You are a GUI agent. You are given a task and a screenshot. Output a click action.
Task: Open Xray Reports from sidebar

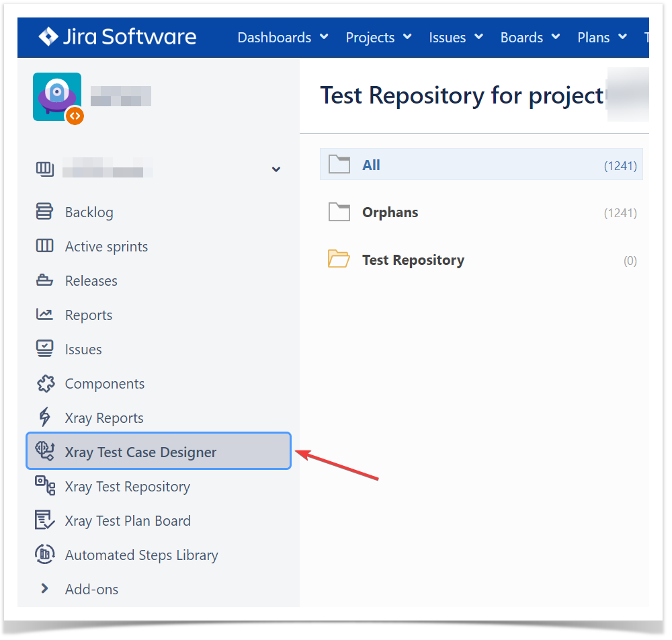pyautogui.click(x=104, y=418)
